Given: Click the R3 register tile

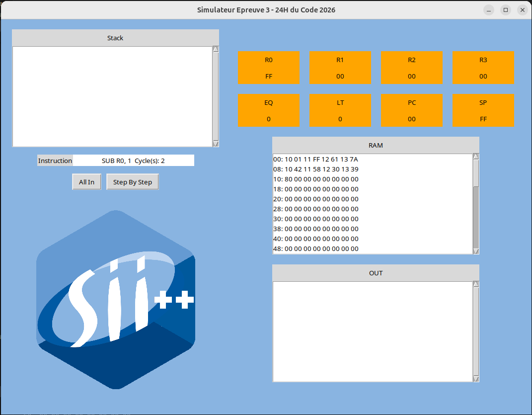Looking at the screenshot, I should pos(483,68).
